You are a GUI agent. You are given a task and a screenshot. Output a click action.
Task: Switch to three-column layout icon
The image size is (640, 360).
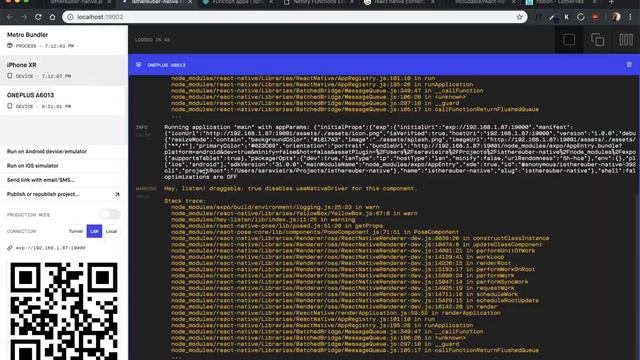coord(626,40)
